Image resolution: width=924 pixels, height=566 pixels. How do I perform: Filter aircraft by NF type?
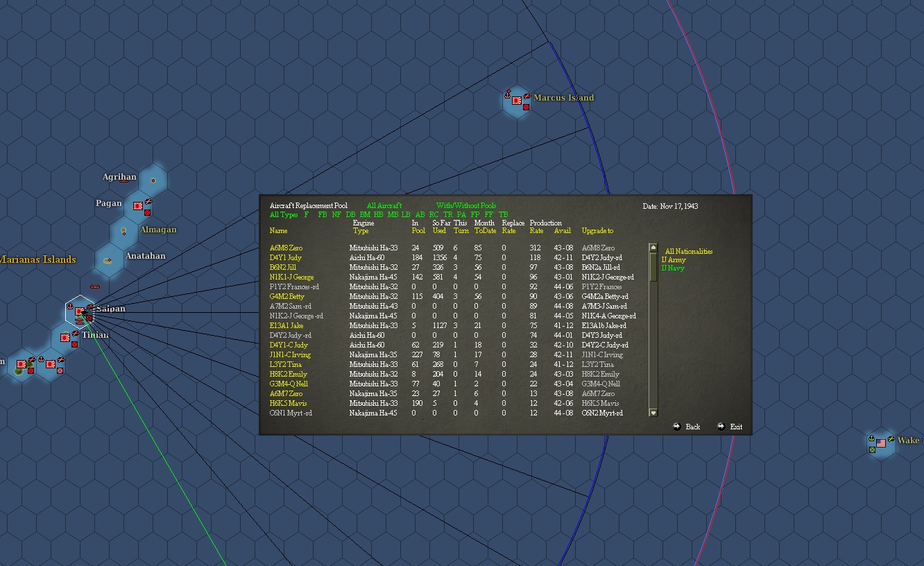(336, 215)
